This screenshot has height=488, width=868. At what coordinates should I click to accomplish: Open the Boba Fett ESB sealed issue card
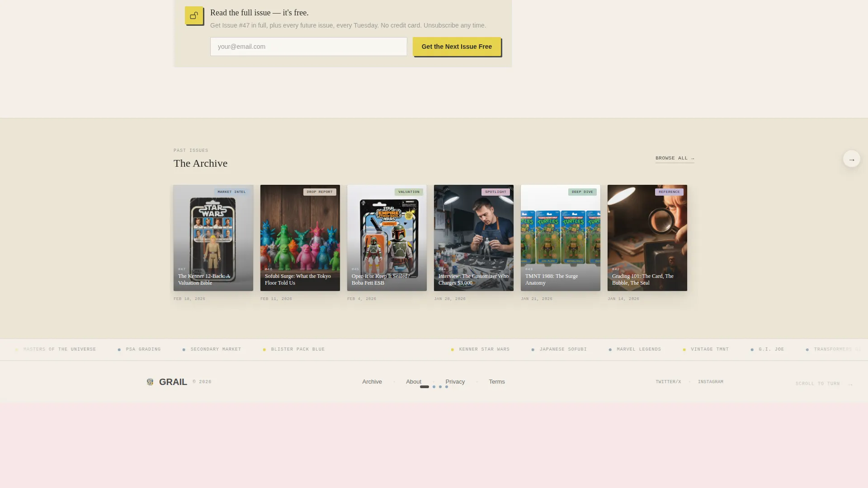[387, 238]
